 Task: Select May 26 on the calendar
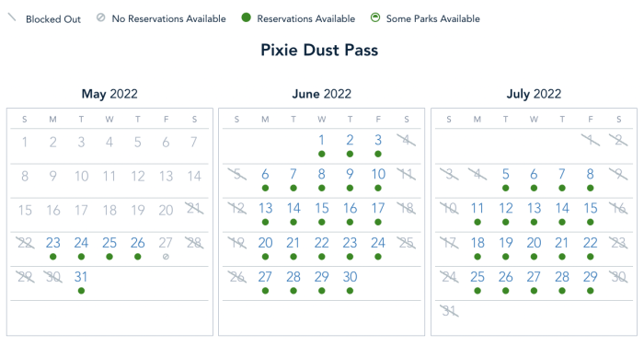point(138,243)
